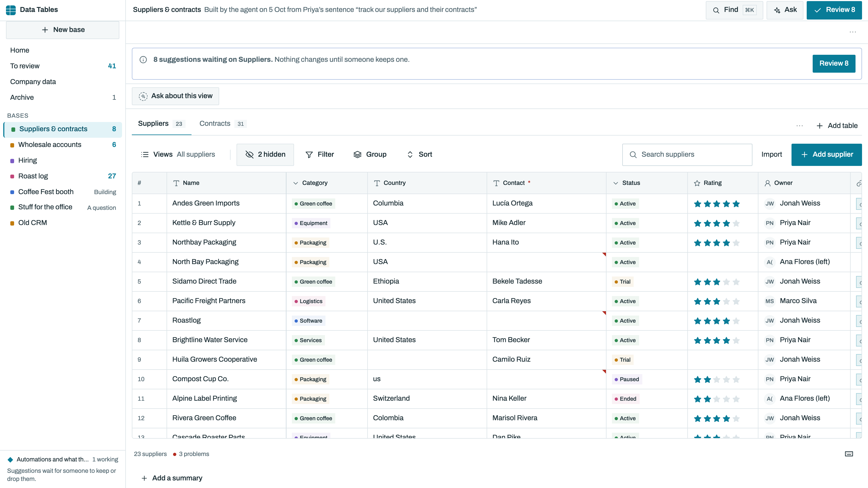Open the Ask sparkle assistant
This screenshot has width=868, height=488.
coord(785,10)
